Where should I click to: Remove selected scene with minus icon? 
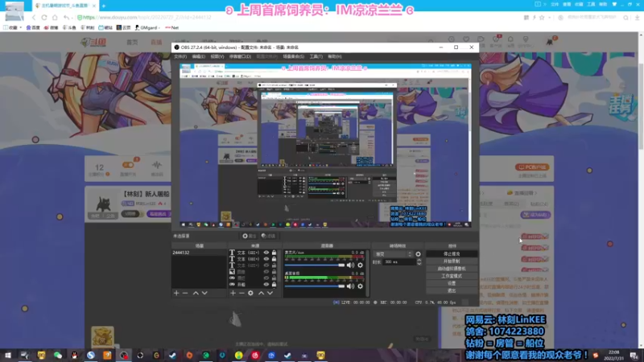click(x=185, y=293)
